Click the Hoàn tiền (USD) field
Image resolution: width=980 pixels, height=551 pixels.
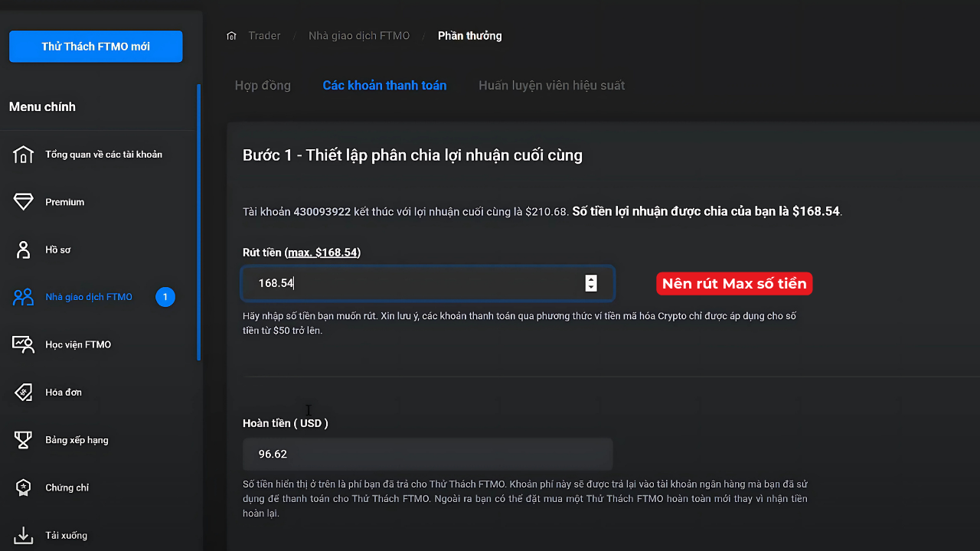427,454
